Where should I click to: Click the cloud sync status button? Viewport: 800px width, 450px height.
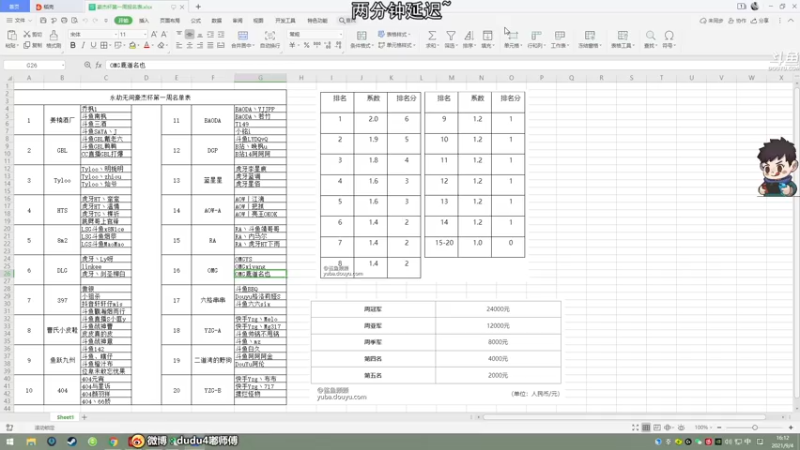[x=711, y=20]
